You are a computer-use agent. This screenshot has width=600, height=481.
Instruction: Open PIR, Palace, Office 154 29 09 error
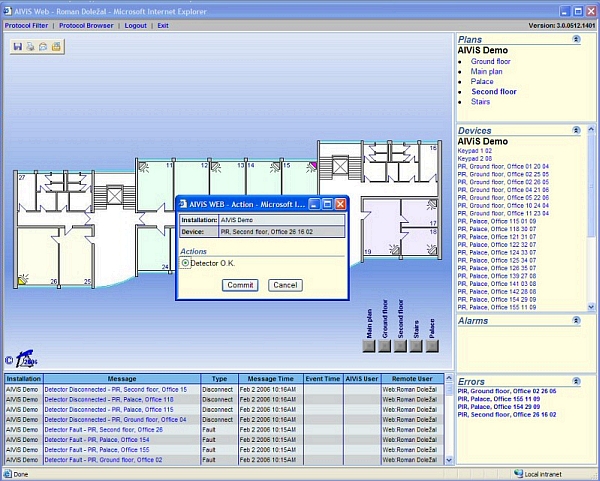499,407
